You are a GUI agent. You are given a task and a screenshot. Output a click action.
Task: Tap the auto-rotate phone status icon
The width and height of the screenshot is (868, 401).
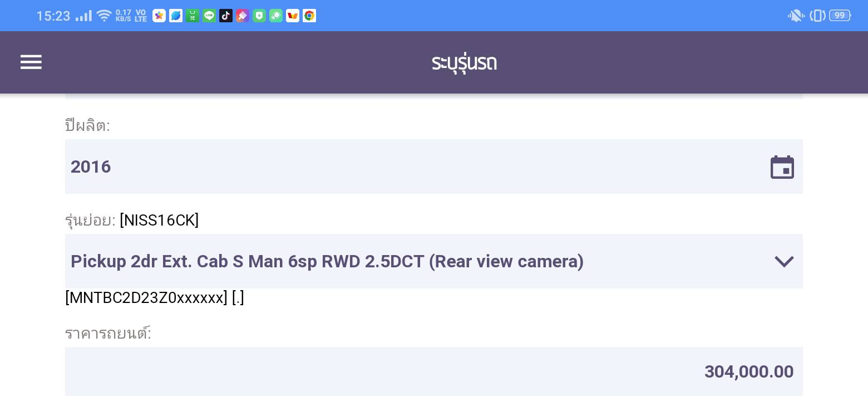(817, 16)
